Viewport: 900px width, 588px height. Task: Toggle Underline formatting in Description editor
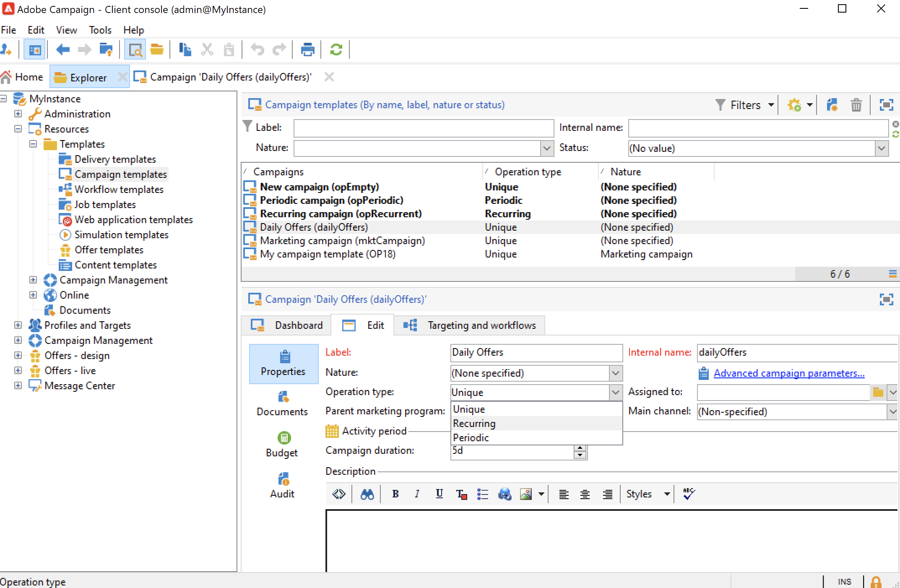pyautogui.click(x=439, y=494)
